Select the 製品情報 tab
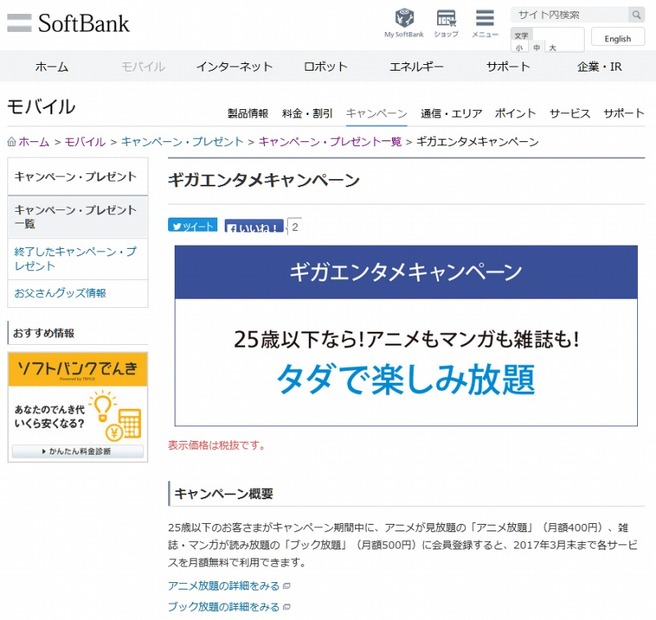Image resolution: width=656 pixels, height=620 pixels. coord(248,113)
